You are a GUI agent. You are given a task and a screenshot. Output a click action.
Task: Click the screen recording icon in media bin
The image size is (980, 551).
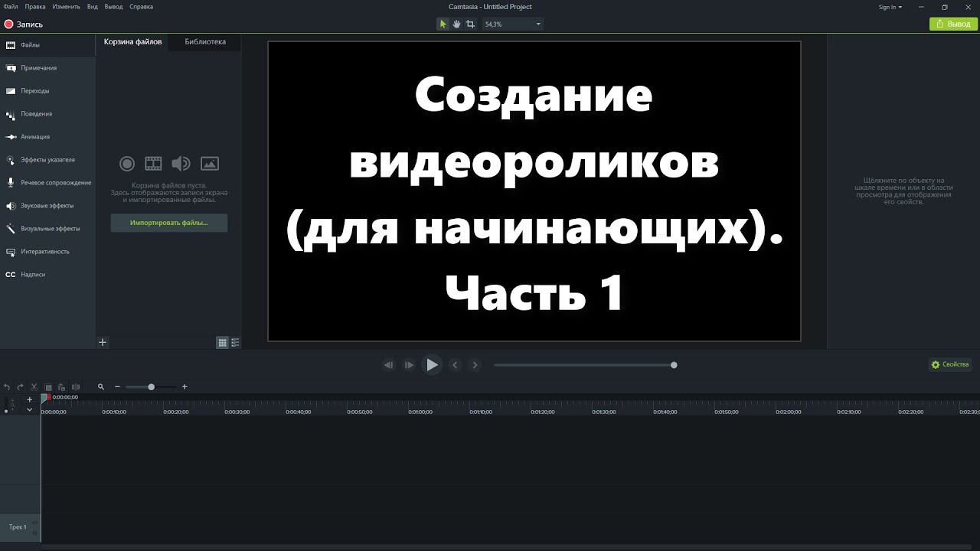[127, 163]
